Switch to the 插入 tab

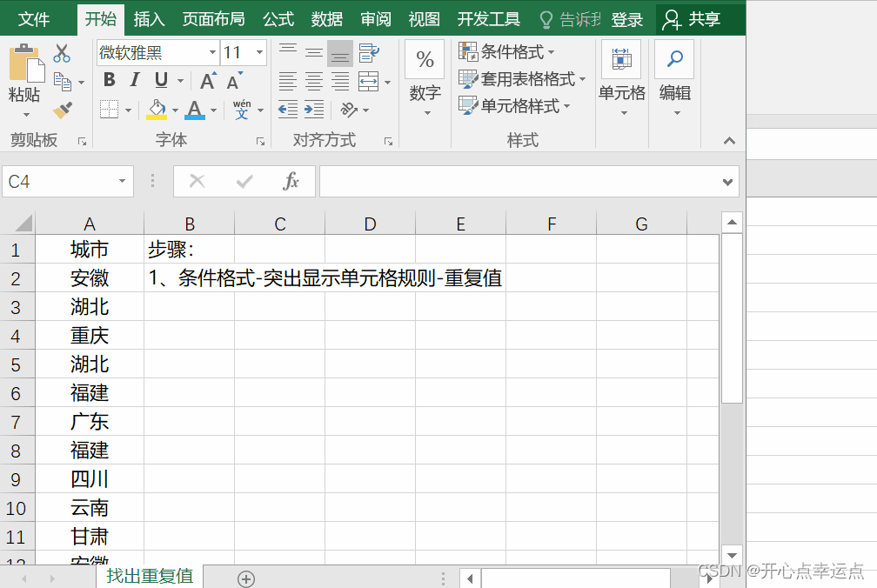tap(150, 19)
